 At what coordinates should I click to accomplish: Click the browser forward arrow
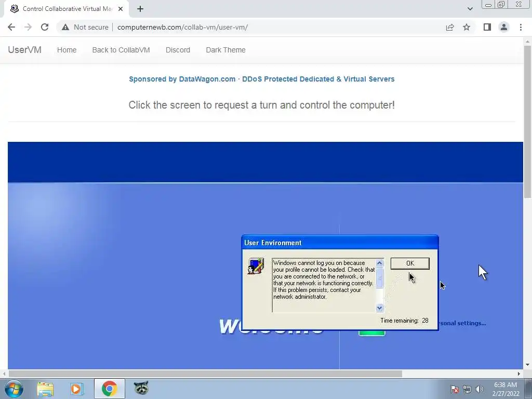(28, 27)
